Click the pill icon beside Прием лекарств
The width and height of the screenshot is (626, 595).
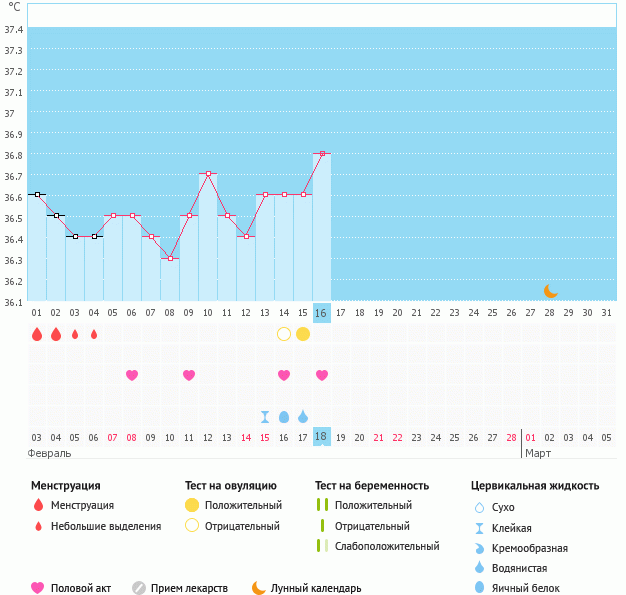pos(139,588)
